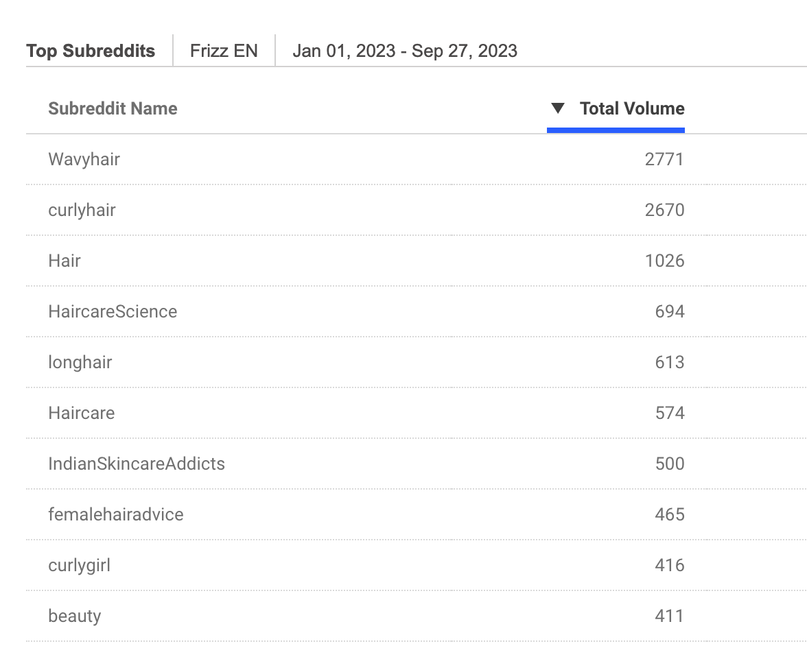Sort by Total Volume column

(x=632, y=108)
